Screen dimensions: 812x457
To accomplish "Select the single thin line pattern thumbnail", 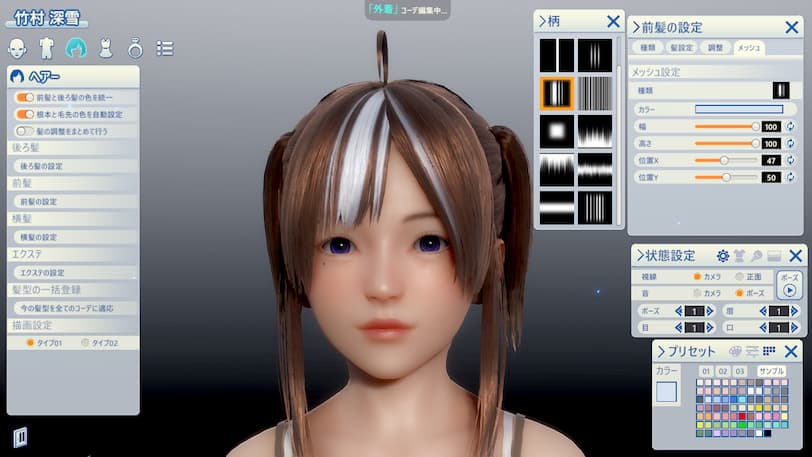I will 557,55.
